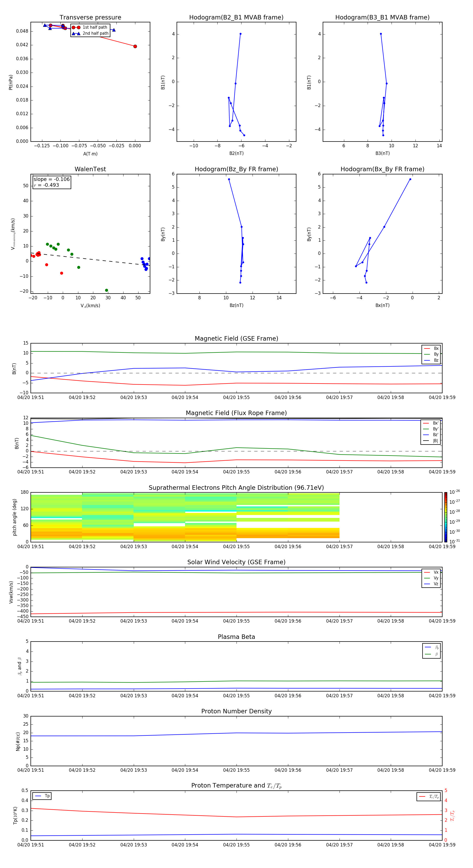Click the 'Hodogram(Bx_By FR frame)' title

[x=382, y=169]
